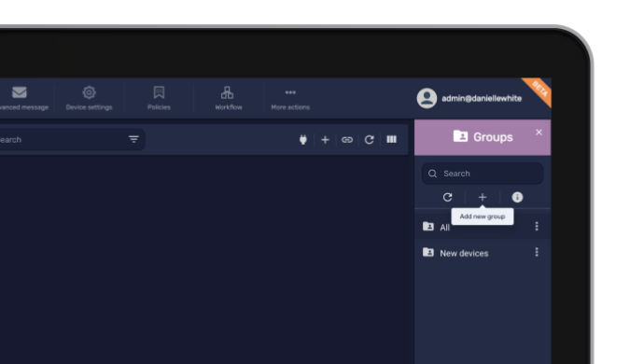The height and width of the screenshot is (364, 644).
Task: Open admin user account menu
Action: coord(469,98)
